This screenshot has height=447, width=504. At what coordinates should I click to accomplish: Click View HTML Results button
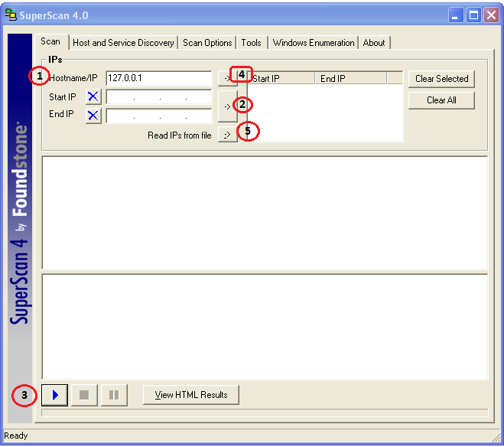[191, 395]
